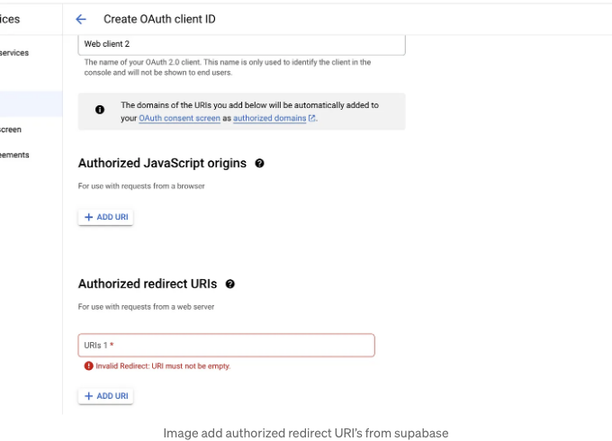Add URI under Authorized redirect URIs
The image size is (612, 441).
point(106,396)
